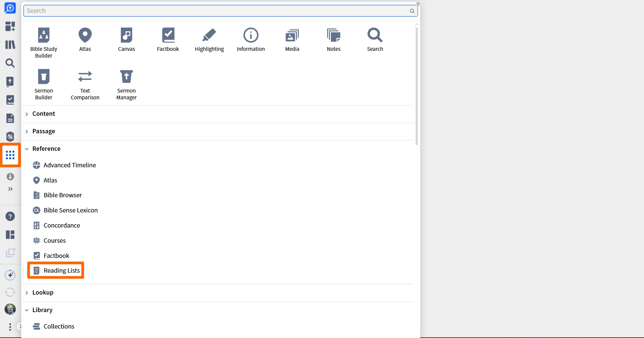Open the Highlighting tool
Viewport: 644px width, 338px height.
[x=209, y=39]
